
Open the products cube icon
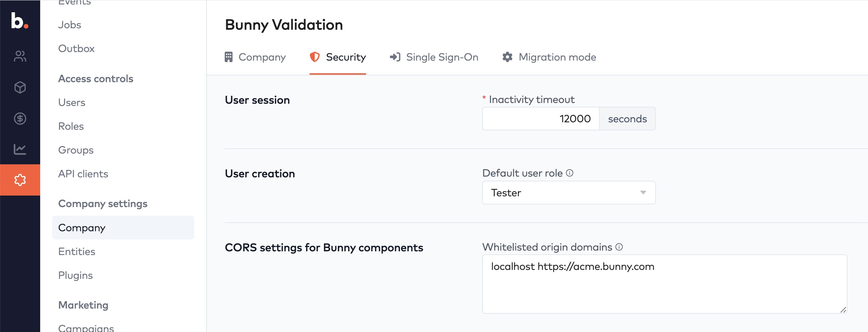20,87
